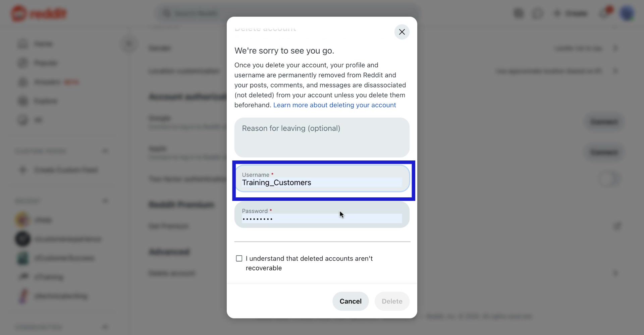
Task: Check the deleted accounts aren't recoverable checkbox
Action: [239, 259]
